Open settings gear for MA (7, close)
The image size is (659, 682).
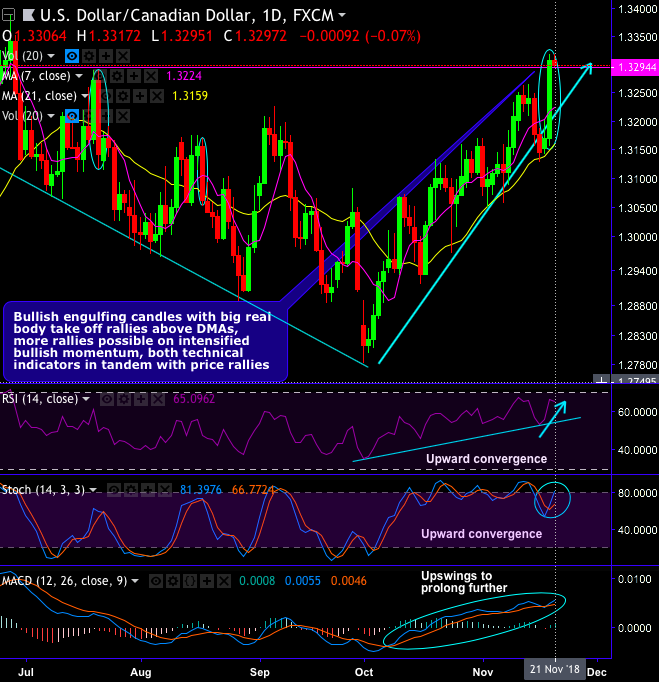click(x=117, y=76)
